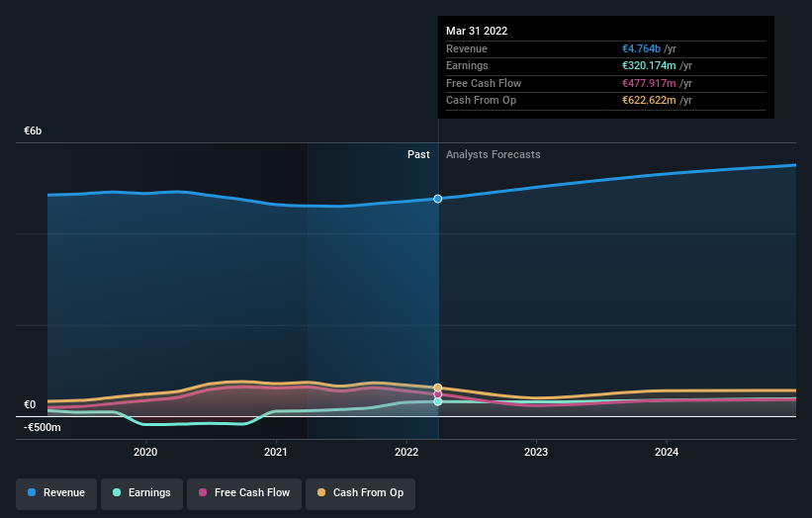Toggle the Earnings legend series
The image size is (812, 518).
(141, 493)
